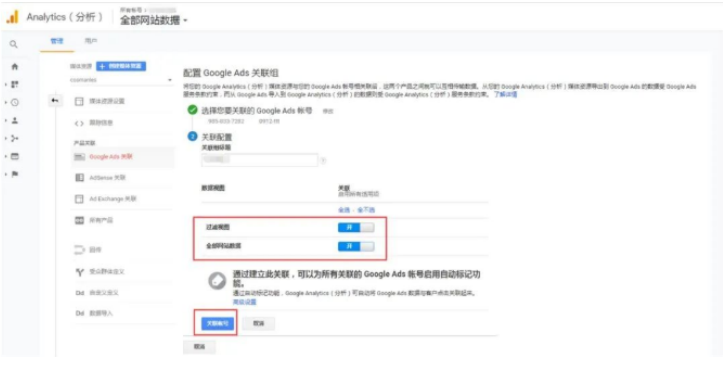
Task: Open 数据导入 Dd icon
Action: click(x=79, y=313)
